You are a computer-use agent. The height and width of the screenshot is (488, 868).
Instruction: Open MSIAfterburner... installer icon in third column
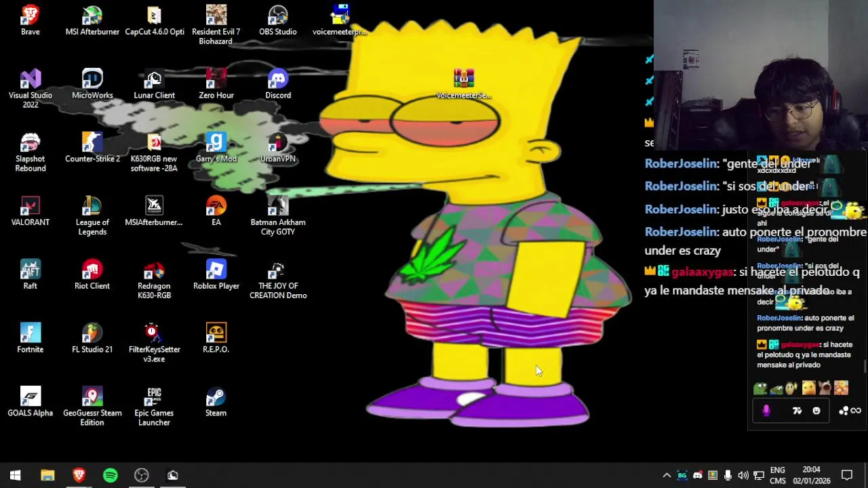pyautogui.click(x=154, y=211)
